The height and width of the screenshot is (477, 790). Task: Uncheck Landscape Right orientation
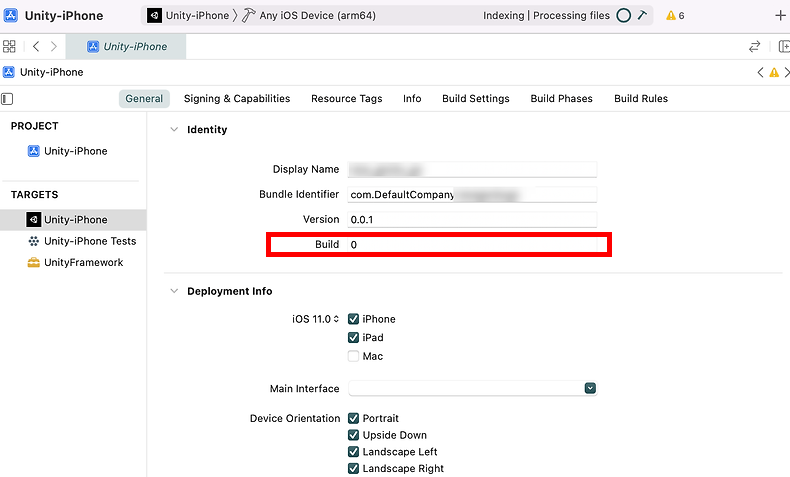coord(353,468)
